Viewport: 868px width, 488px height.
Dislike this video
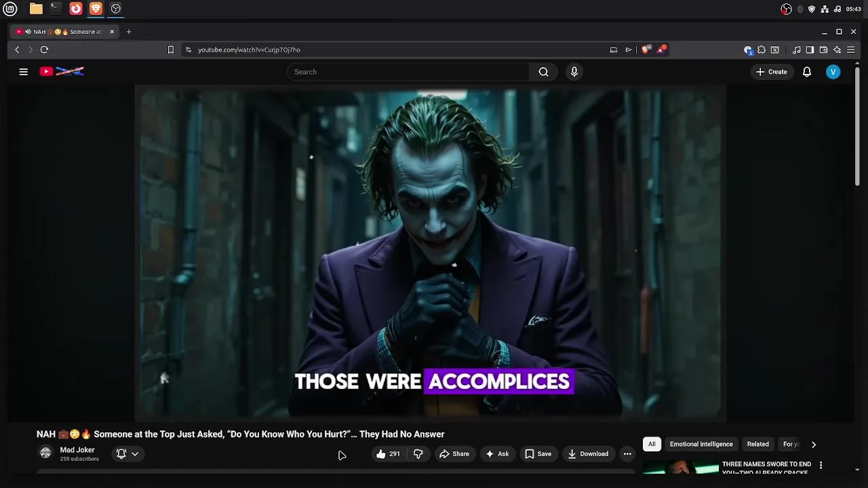(x=418, y=454)
